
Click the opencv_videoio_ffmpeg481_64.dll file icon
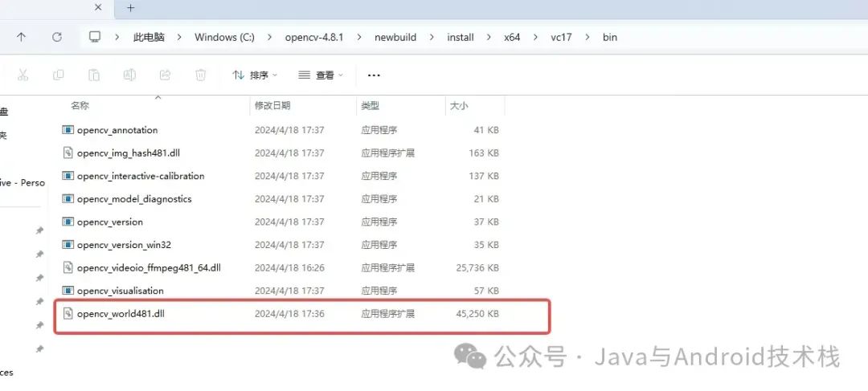(x=68, y=267)
